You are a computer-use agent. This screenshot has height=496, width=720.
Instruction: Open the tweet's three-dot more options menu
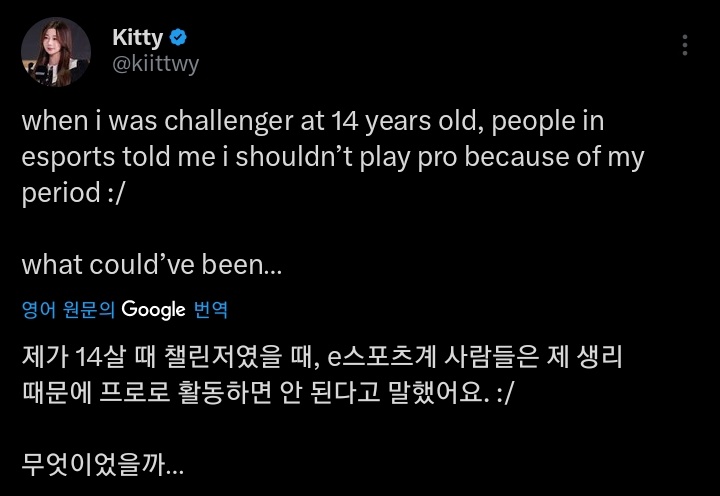[x=685, y=46]
